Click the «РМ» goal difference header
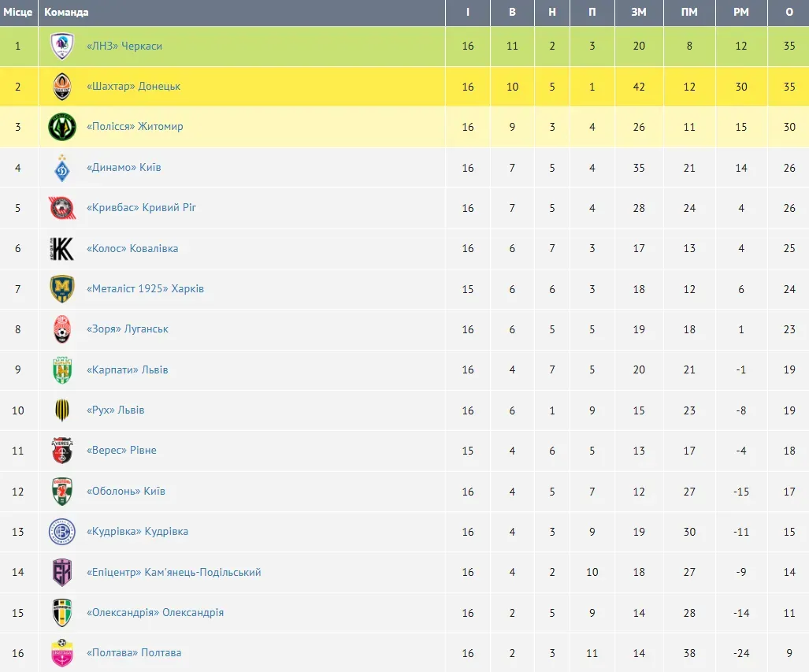 (740, 13)
